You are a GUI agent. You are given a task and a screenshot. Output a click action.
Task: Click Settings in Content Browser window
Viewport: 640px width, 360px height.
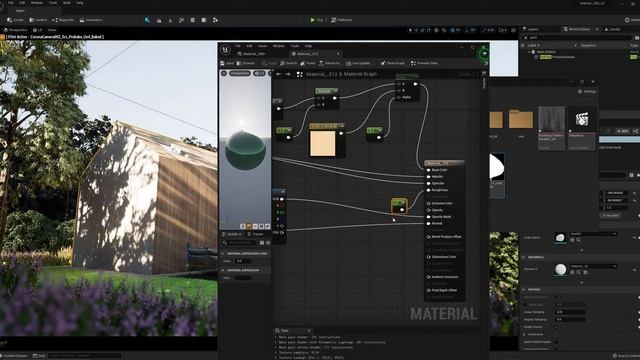coord(587,91)
